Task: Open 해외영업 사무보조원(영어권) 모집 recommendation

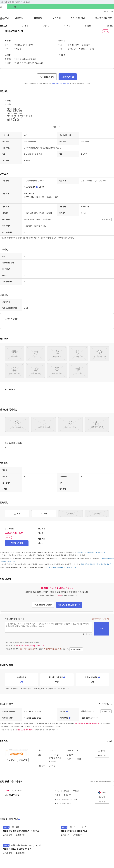Action: point(17,849)
